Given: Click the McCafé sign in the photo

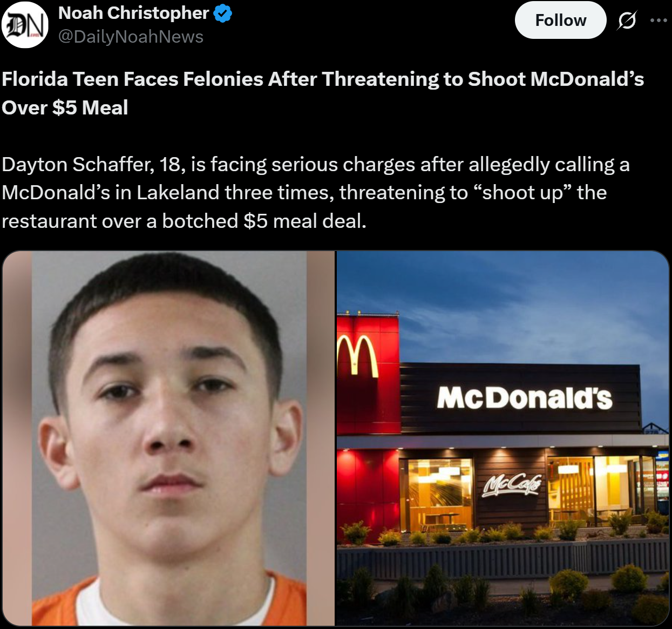Looking at the screenshot, I should coord(512,484).
